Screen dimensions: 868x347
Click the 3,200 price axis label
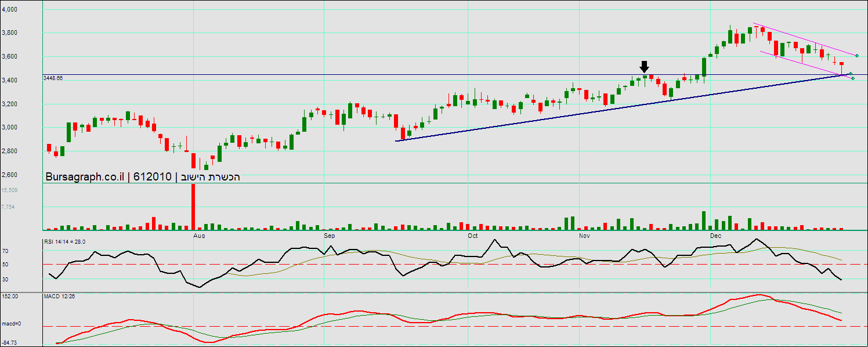(10, 104)
